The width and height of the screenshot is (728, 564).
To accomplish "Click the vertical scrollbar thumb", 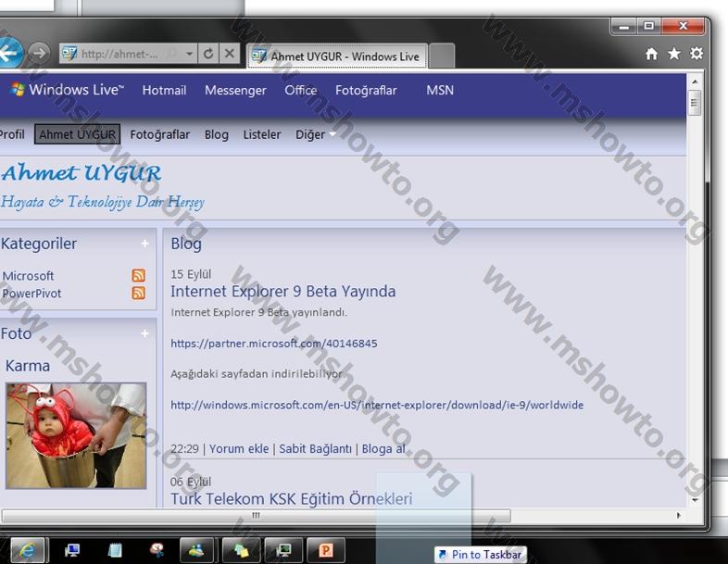I will coord(694,103).
